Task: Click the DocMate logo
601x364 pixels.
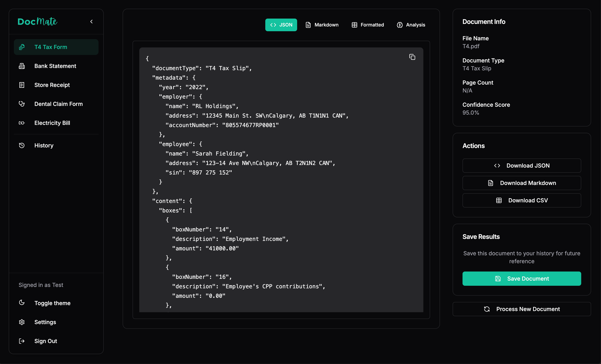Action: [38, 22]
